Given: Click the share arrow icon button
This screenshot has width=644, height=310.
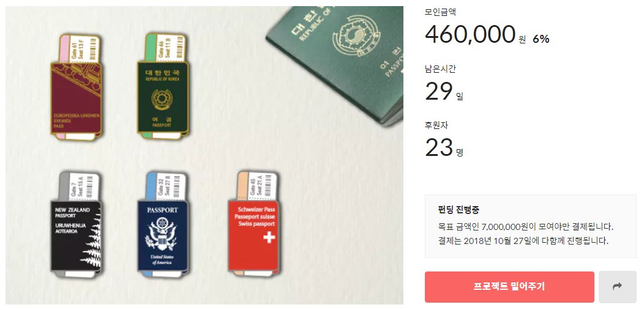Looking at the screenshot, I should click(617, 287).
